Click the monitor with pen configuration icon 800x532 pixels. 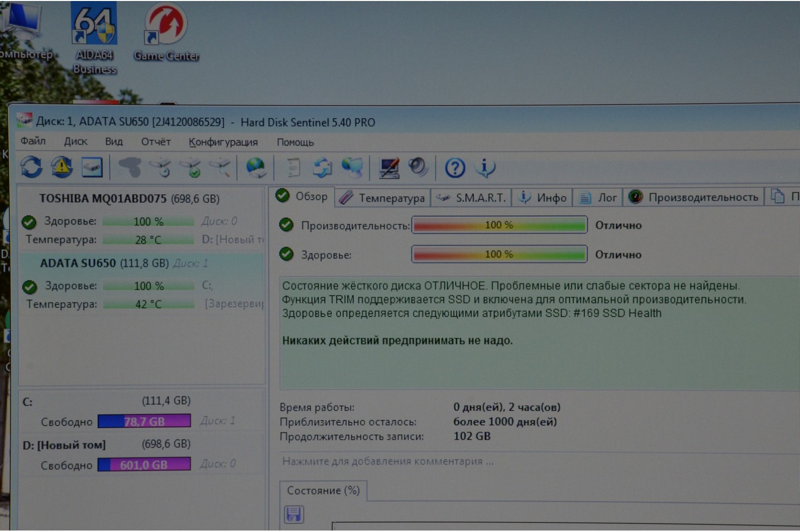[x=389, y=168]
